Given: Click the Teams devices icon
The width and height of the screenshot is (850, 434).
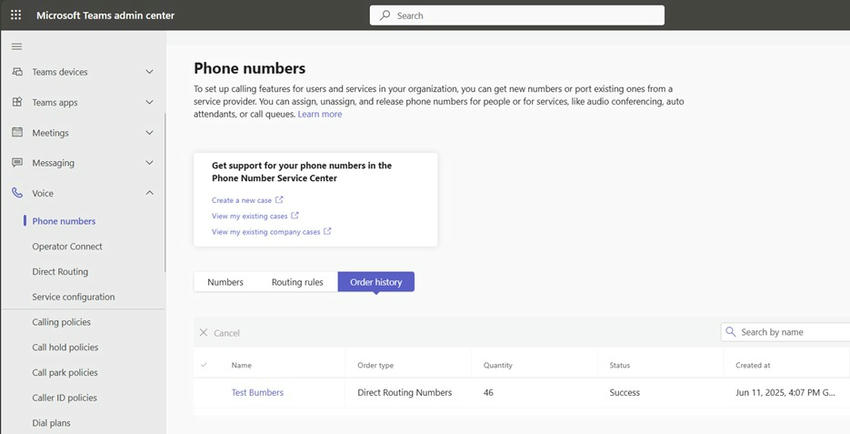Looking at the screenshot, I should (17, 72).
